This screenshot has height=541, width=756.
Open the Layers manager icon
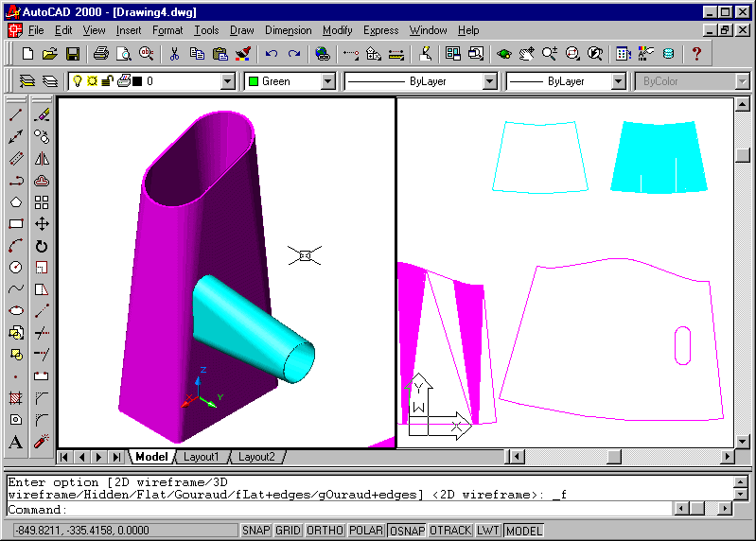coord(49,81)
